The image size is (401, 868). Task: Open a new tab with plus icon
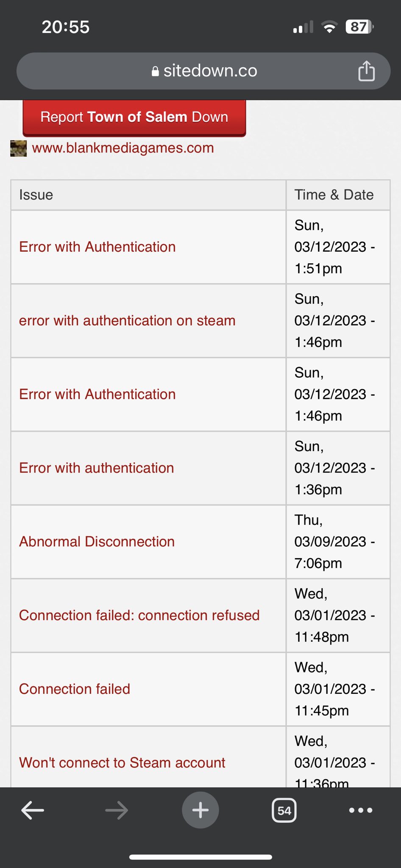click(x=200, y=810)
